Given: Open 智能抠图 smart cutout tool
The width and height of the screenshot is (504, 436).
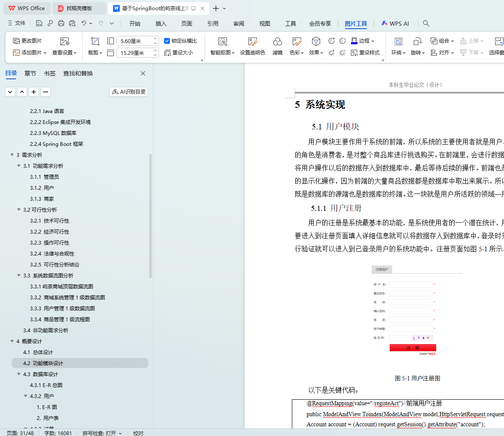Looking at the screenshot, I should click(x=222, y=46).
